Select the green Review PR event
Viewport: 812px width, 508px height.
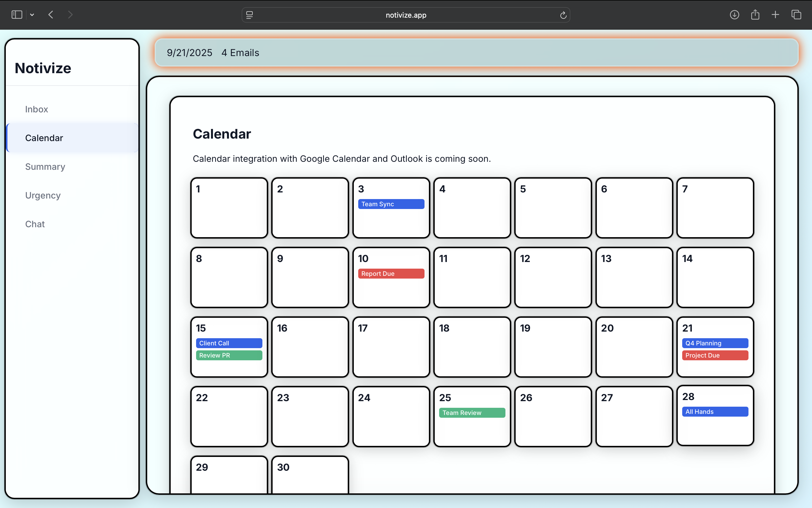229,355
